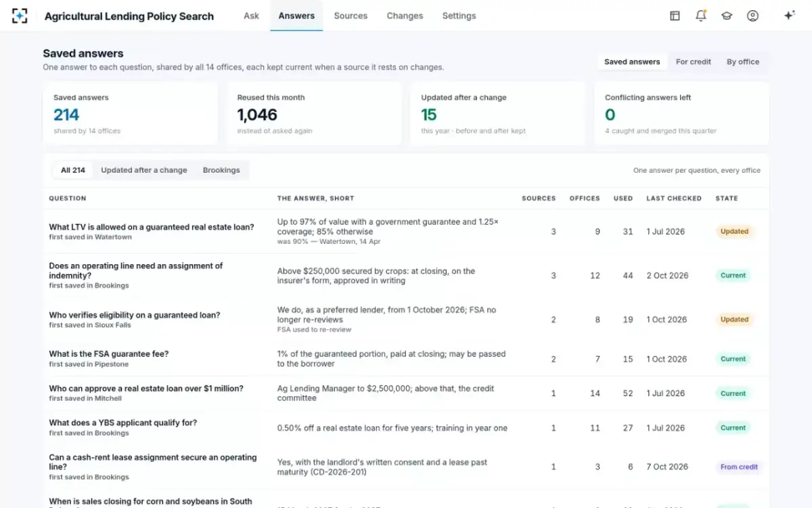Click the YBS answer about 0.50% off

click(392, 428)
